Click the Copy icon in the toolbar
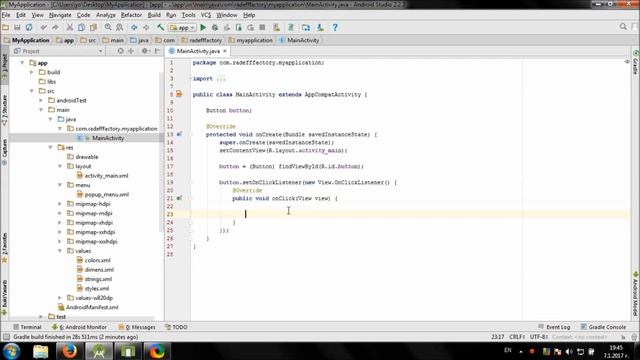 (x=82, y=27)
